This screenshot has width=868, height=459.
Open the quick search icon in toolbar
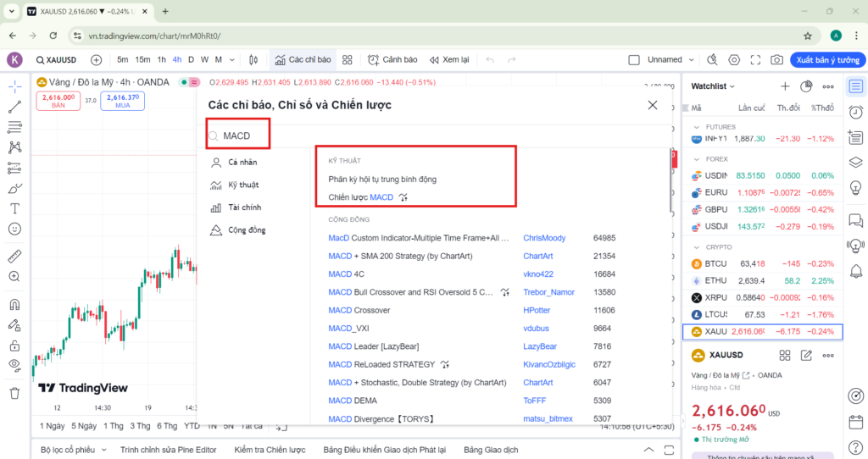click(712, 60)
